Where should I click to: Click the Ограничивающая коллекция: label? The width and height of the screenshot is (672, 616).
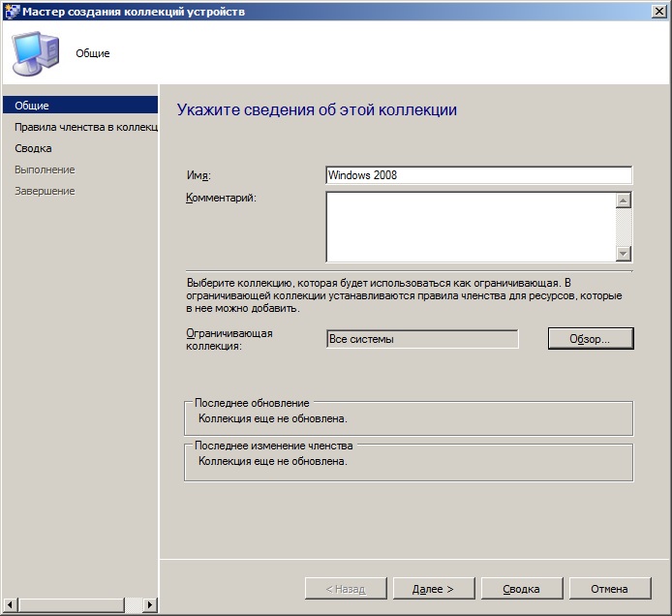pos(229,340)
